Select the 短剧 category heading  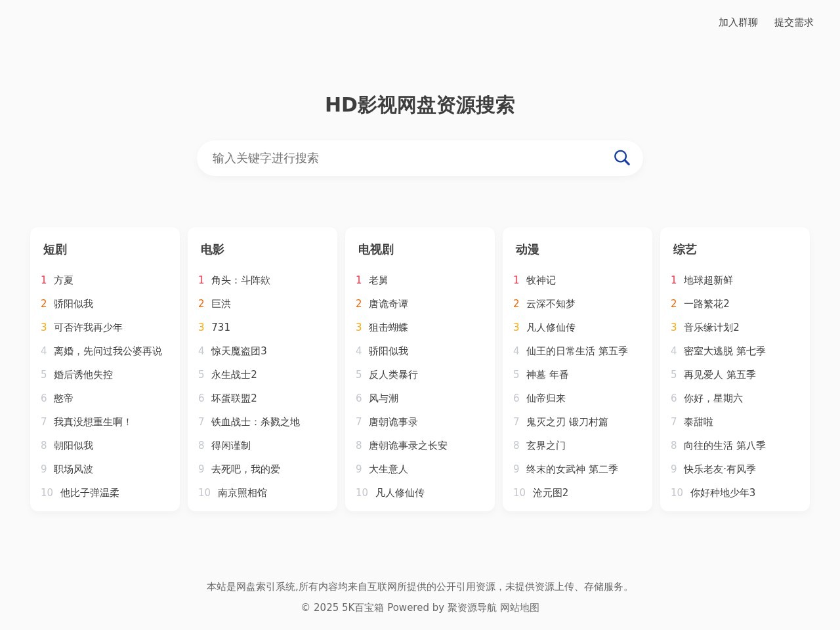[54, 249]
